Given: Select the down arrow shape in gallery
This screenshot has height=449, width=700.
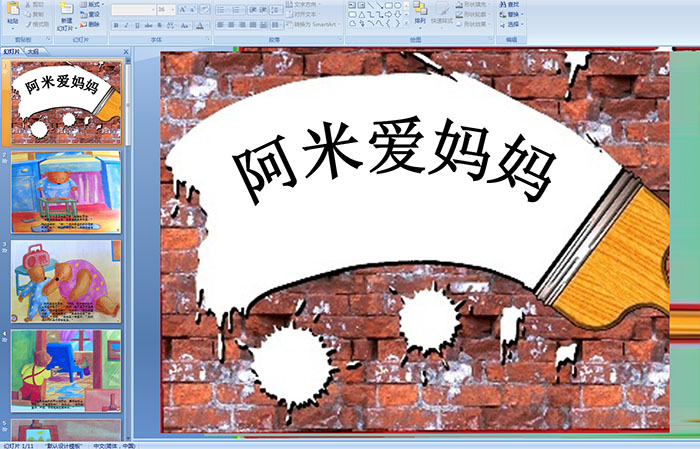Looking at the screenshot, I should 396,15.
